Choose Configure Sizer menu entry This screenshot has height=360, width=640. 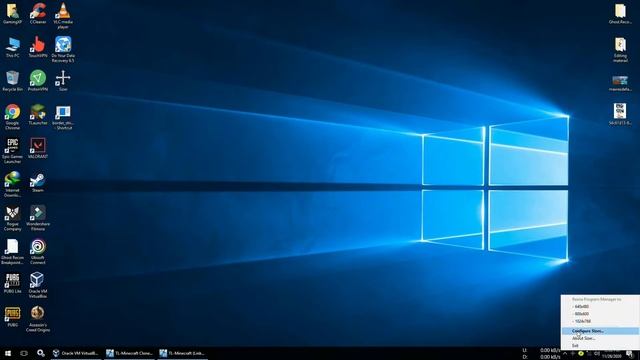(x=600, y=331)
